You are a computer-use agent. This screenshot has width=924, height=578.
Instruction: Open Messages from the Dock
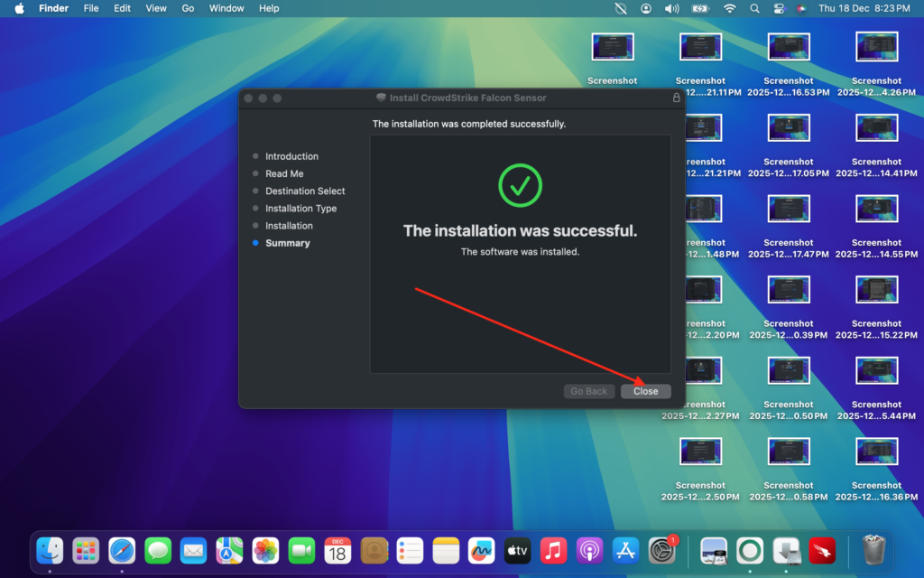(x=157, y=551)
